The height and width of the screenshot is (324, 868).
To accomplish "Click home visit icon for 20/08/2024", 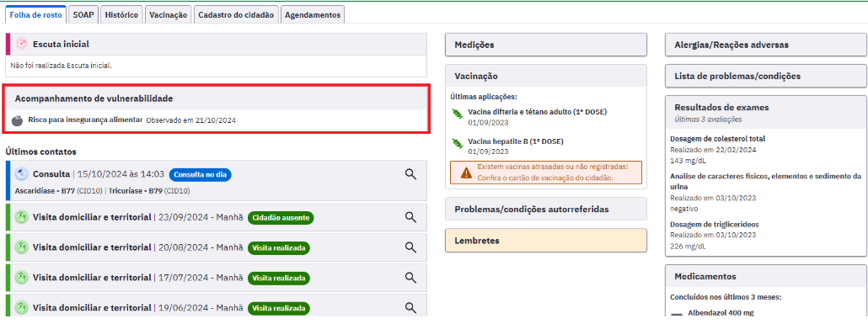I will (x=21, y=247).
